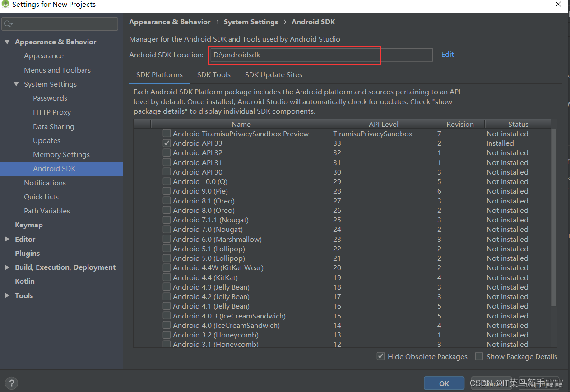The image size is (570, 392).
Task: Toggle Hide Obsolete Packages checkbox
Action: [380, 356]
